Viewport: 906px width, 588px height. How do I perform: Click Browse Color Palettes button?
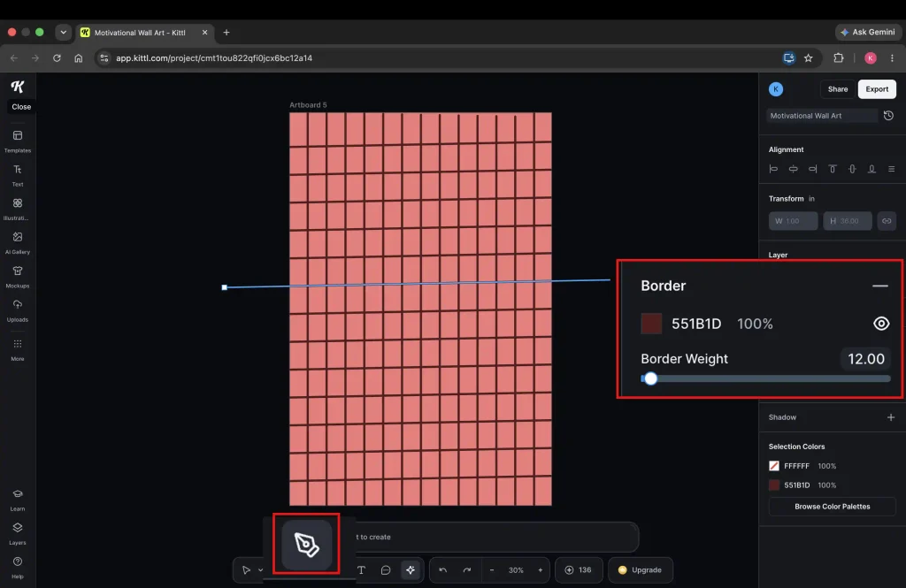pos(832,507)
